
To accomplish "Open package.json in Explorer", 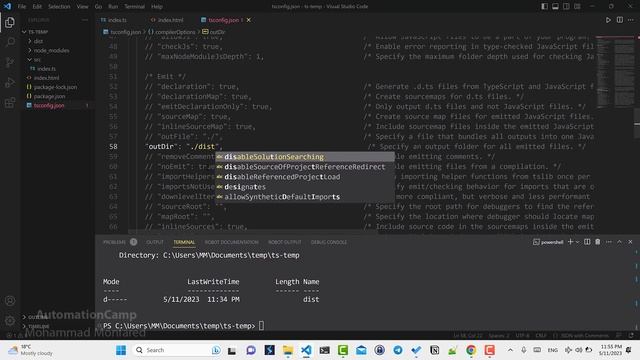I will [x=57, y=96].
